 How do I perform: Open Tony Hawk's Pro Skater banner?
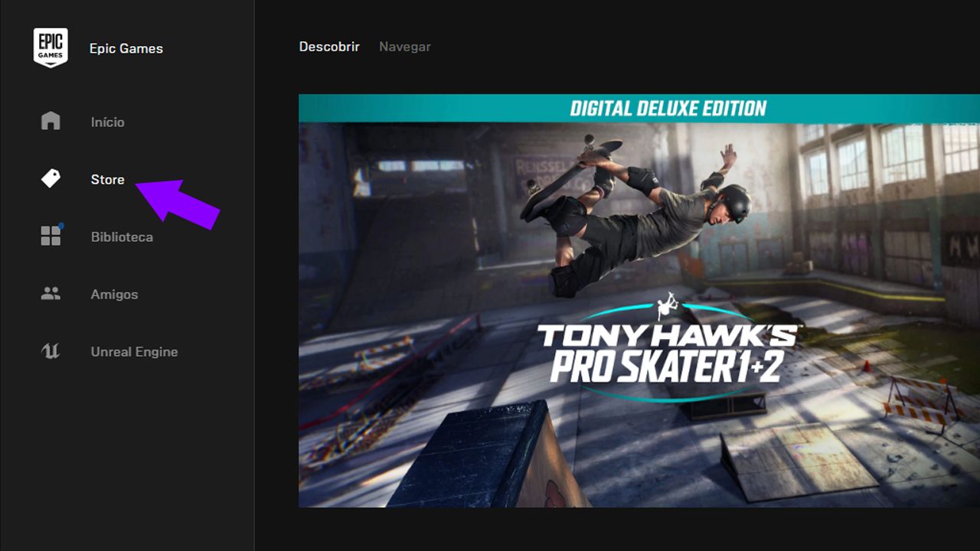pos(639,301)
